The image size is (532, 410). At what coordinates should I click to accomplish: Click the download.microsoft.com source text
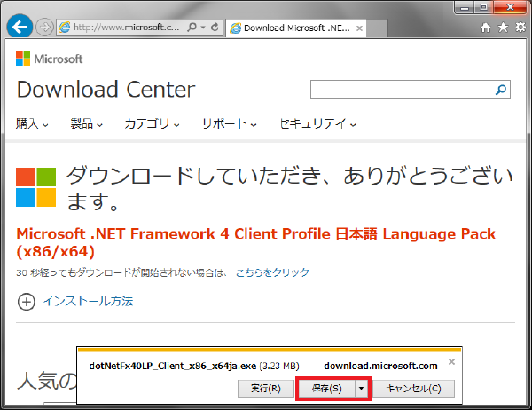click(x=380, y=366)
